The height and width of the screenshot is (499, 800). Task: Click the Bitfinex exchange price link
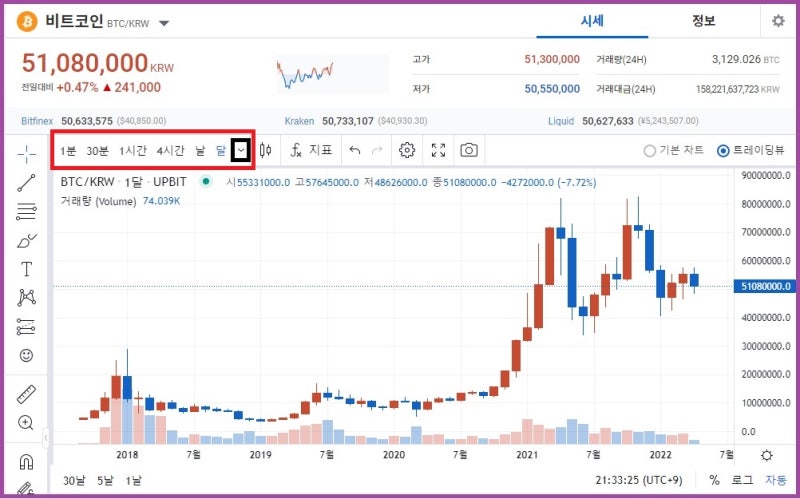coord(93,121)
